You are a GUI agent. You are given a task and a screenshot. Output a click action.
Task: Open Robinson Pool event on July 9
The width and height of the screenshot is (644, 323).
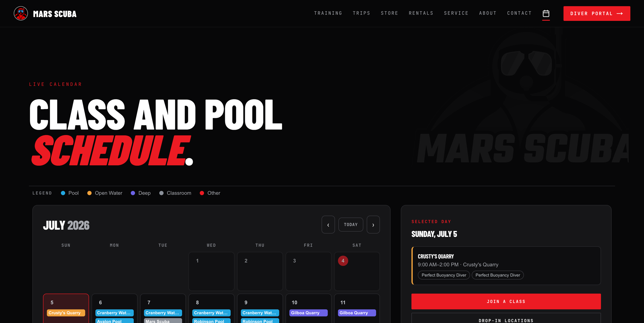260,320
